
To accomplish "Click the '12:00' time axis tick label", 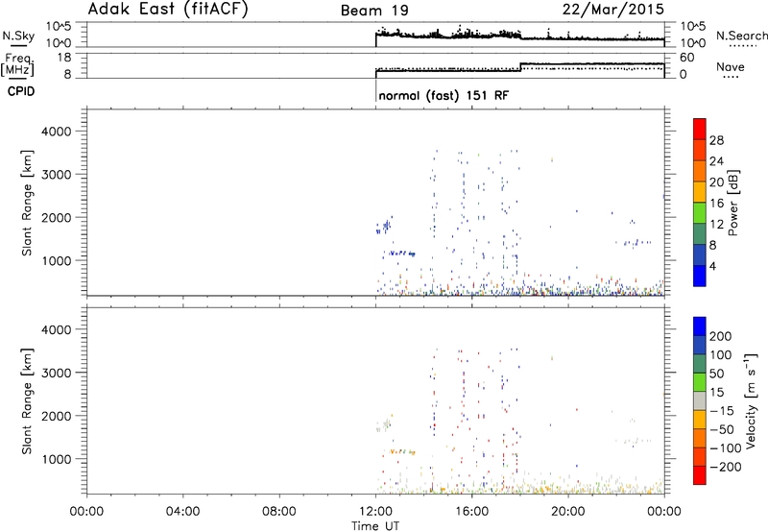I will click(x=375, y=512).
